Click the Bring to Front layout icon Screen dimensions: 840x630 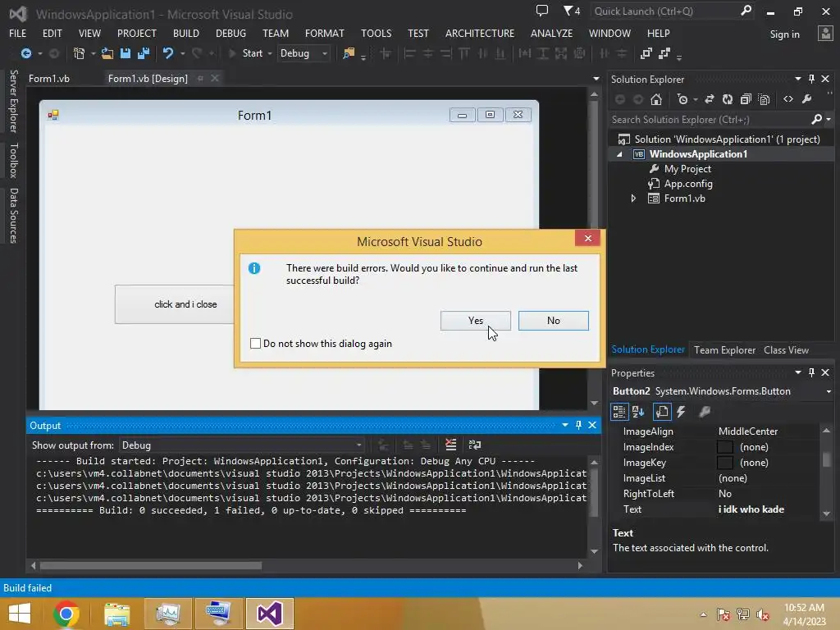point(646,53)
